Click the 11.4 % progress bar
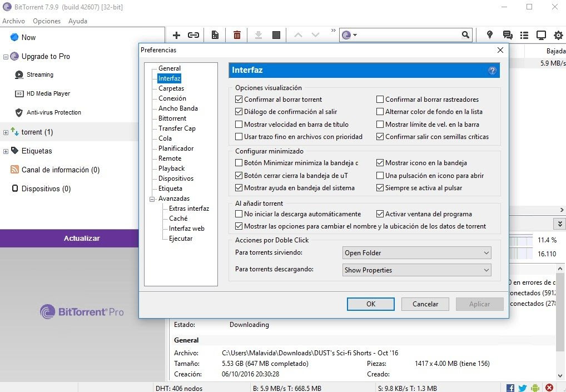 click(521, 240)
